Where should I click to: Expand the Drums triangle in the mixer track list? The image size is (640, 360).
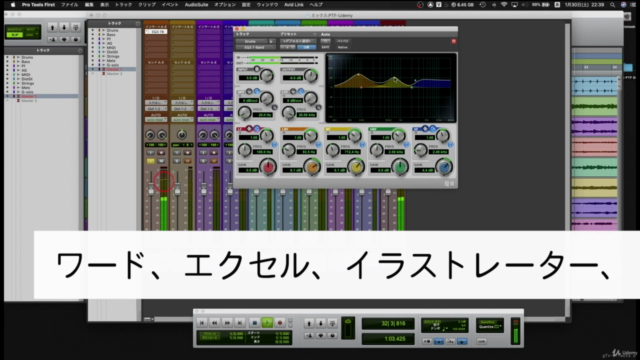(103, 30)
